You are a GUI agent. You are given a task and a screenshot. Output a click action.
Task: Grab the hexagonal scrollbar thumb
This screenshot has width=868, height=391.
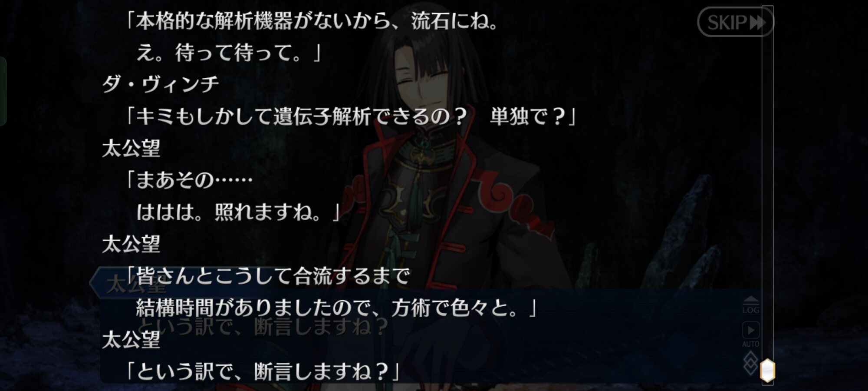tap(767, 371)
